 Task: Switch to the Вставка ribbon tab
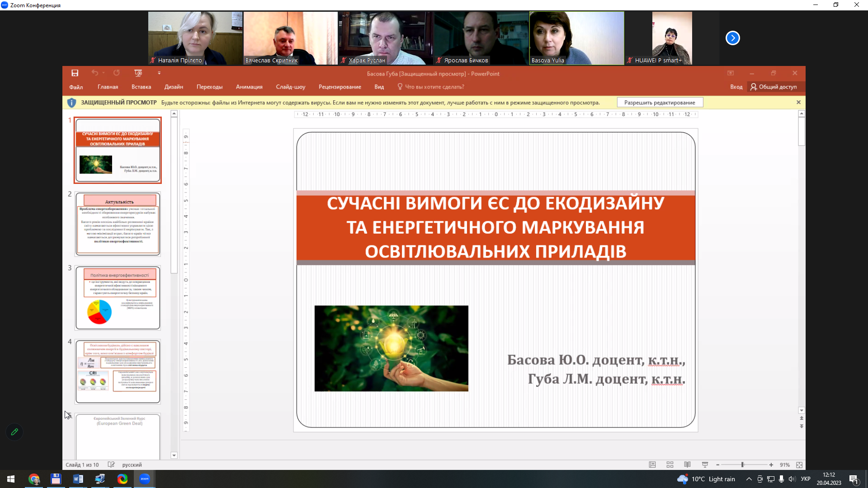pyautogui.click(x=141, y=87)
